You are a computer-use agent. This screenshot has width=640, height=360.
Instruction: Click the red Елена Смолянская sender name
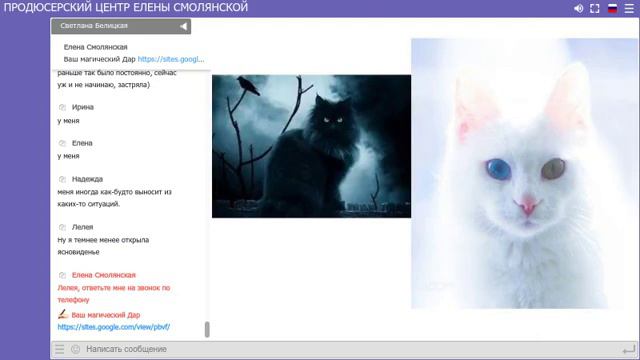(104, 275)
